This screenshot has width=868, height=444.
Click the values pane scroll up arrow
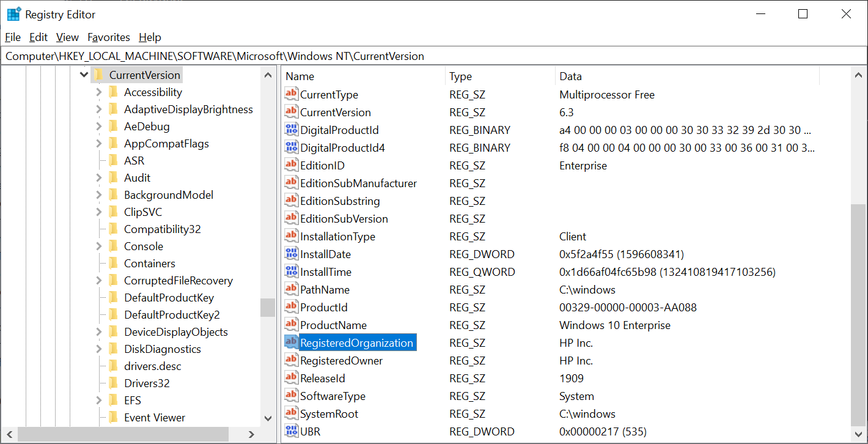click(x=858, y=75)
